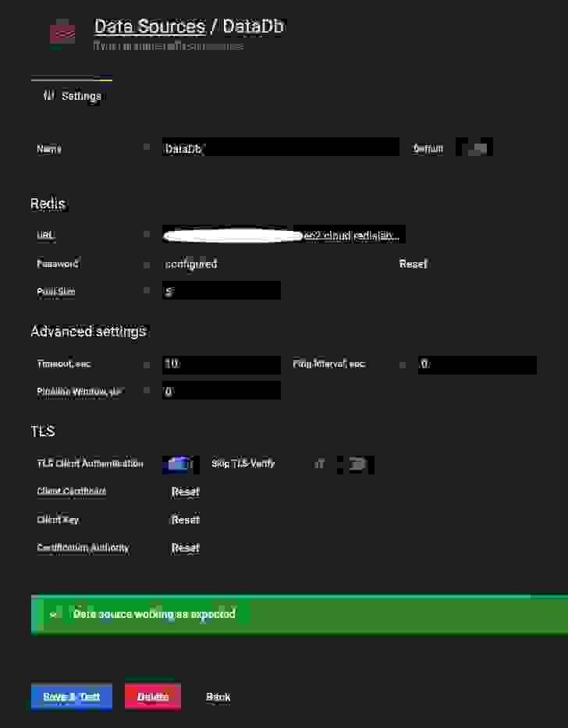568x728 pixels.
Task: Click the info icon beside URL
Action: coord(147,235)
